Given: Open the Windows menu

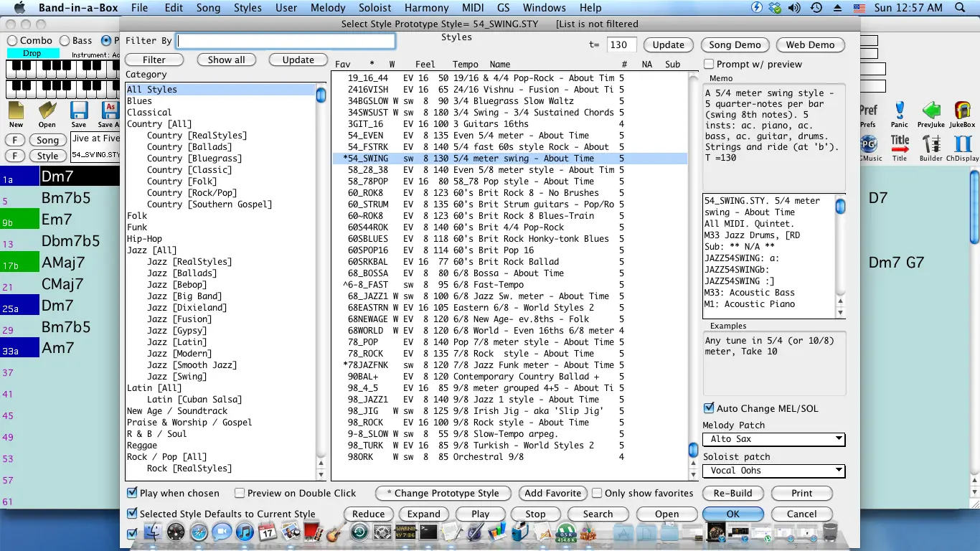Looking at the screenshot, I should click(x=544, y=8).
